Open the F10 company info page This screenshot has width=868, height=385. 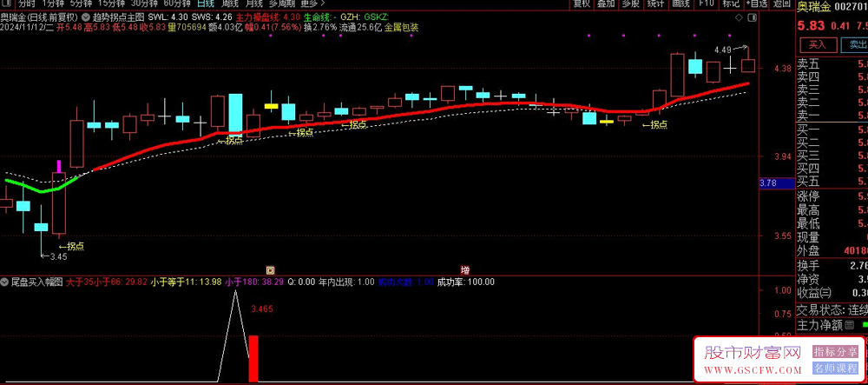pos(706,3)
